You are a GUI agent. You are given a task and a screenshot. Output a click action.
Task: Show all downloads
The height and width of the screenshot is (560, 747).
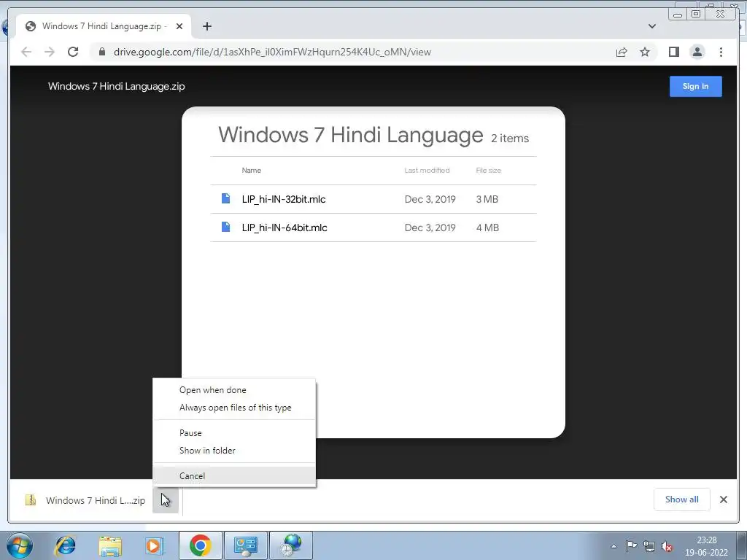682,499
